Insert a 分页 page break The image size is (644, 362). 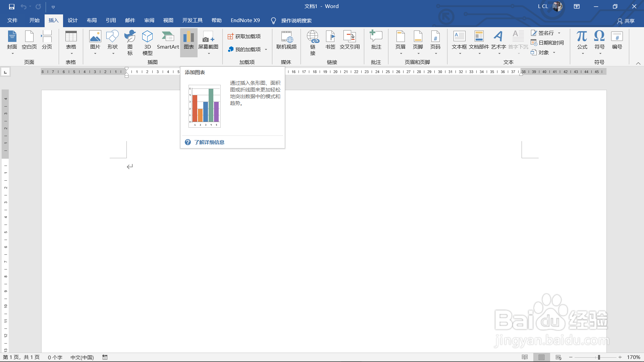click(47, 40)
